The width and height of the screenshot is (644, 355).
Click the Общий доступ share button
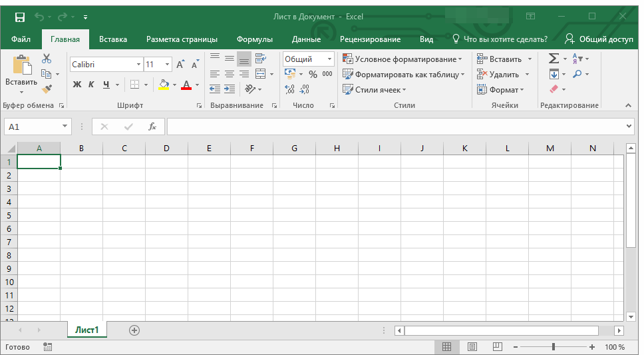[x=599, y=39]
